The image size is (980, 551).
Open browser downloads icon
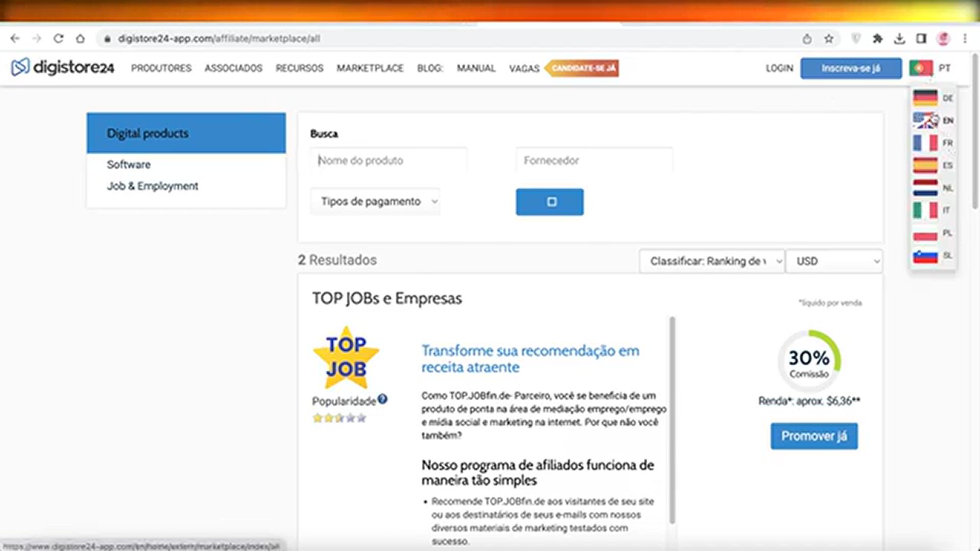pyautogui.click(x=899, y=39)
